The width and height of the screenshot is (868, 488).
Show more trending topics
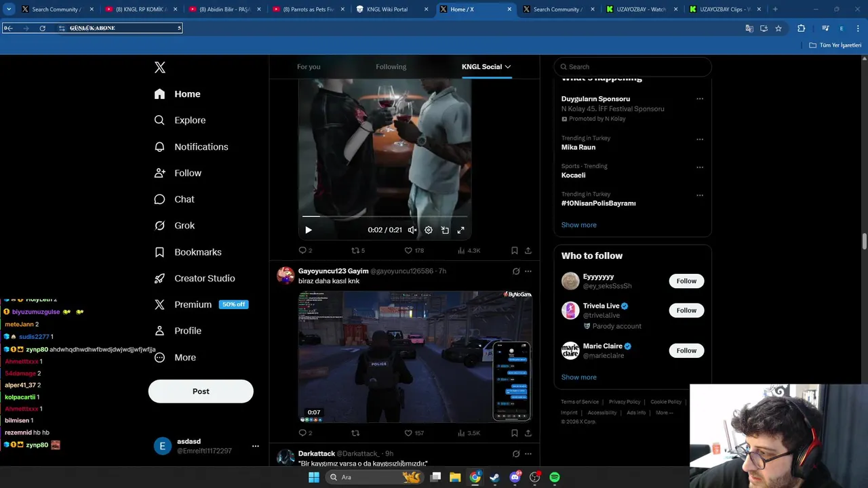[579, 225]
